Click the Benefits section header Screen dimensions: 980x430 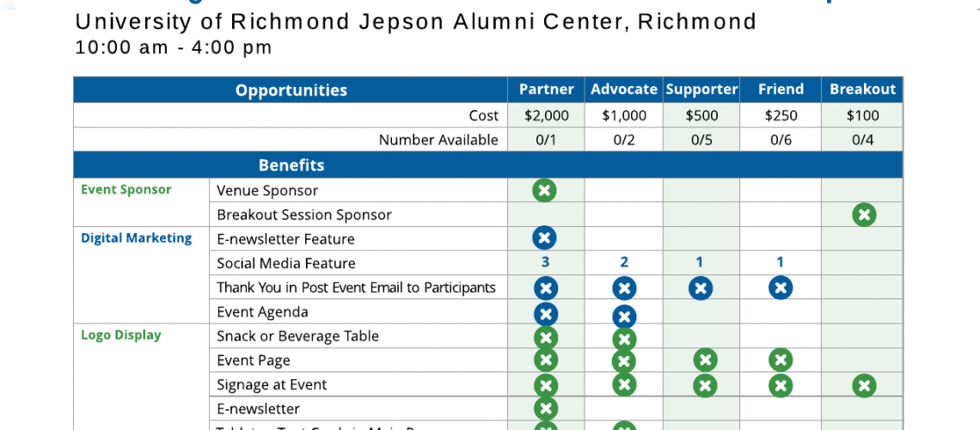291,165
